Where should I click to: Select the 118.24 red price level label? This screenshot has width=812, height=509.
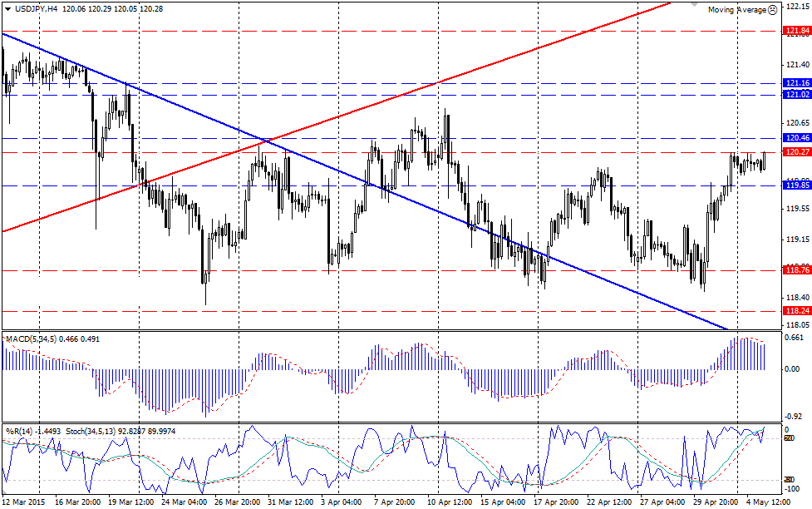[798, 310]
